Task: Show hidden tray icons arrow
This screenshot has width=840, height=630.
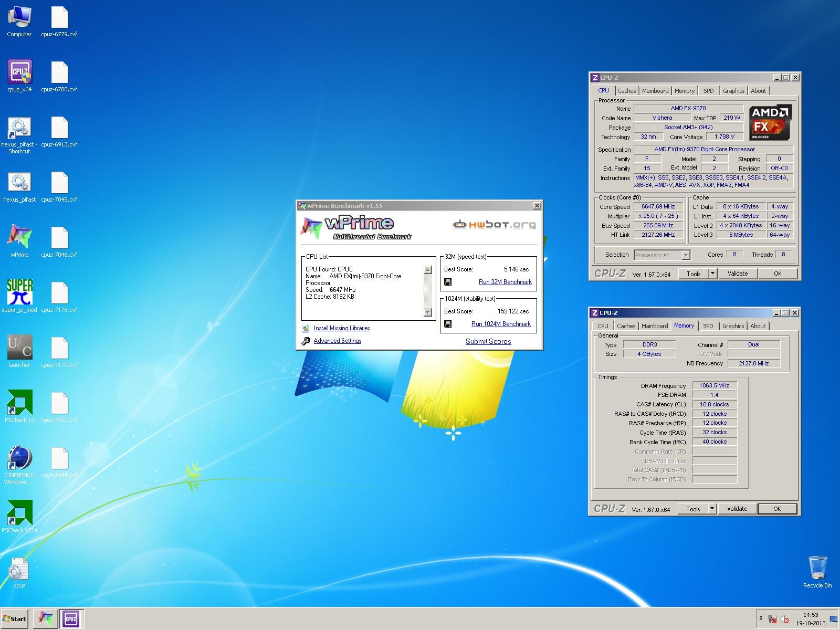Action: click(x=761, y=619)
